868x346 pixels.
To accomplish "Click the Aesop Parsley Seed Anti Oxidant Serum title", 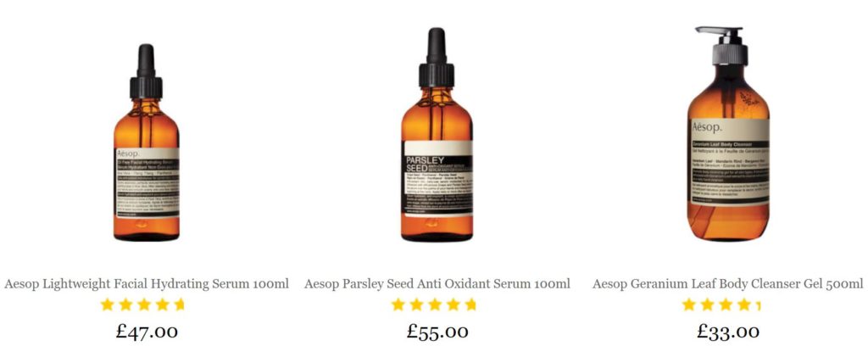I will [x=437, y=284].
